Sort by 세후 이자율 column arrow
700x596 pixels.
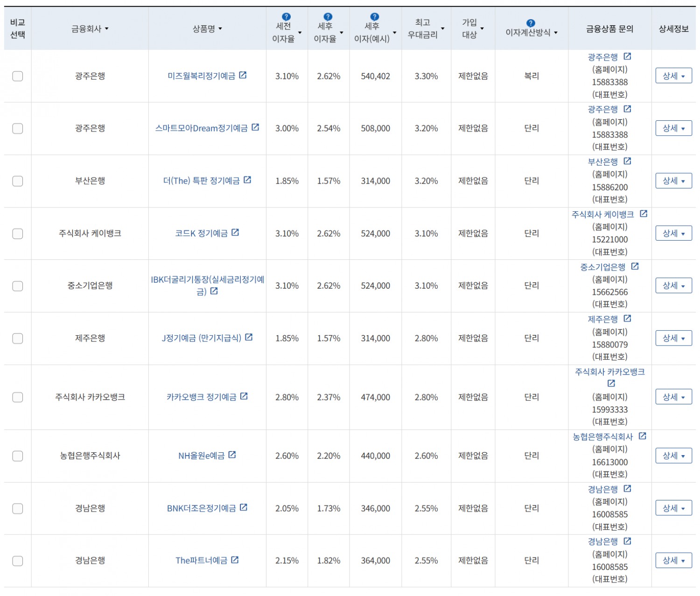pos(342,33)
